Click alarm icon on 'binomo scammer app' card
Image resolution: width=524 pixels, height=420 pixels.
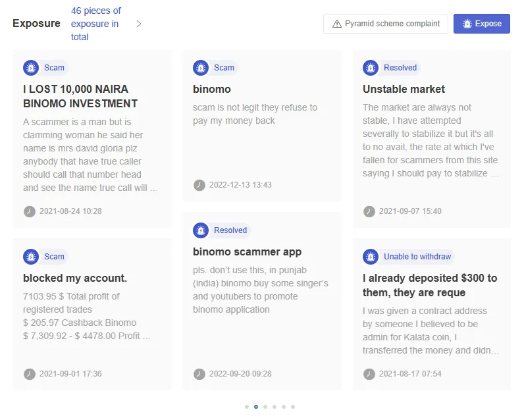(x=201, y=230)
